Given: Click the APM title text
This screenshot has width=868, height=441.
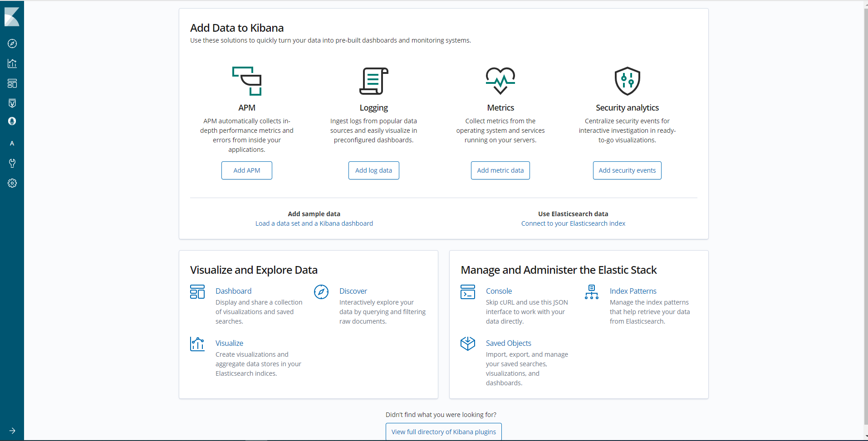Looking at the screenshot, I should (247, 108).
